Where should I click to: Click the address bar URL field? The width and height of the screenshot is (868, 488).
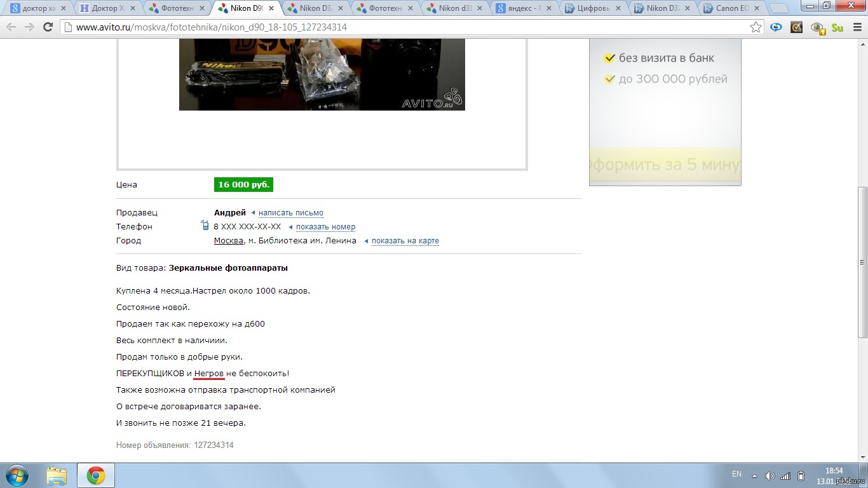point(407,27)
